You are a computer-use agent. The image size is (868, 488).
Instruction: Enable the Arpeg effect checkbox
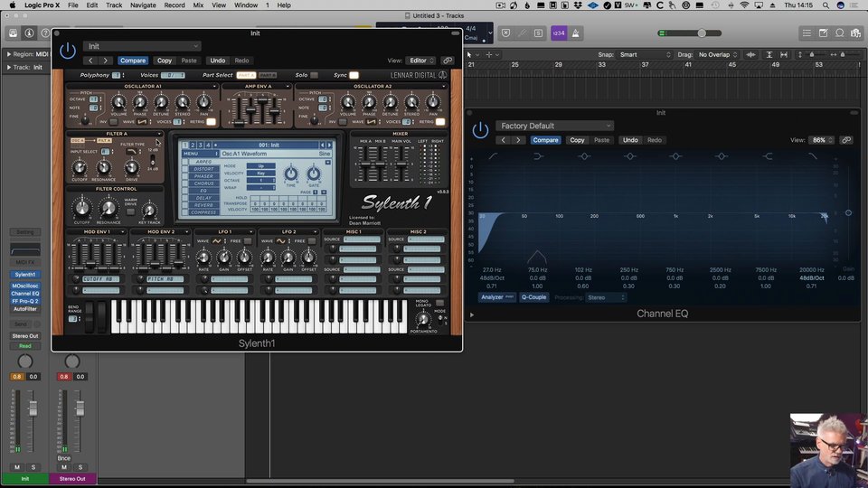coord(185,162)
